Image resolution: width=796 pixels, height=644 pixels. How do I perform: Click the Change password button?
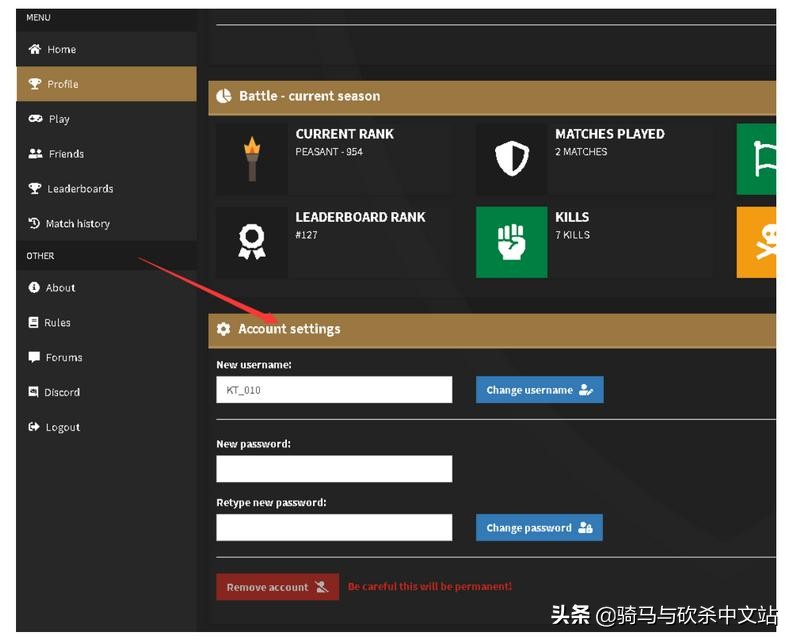click(539, 527)
